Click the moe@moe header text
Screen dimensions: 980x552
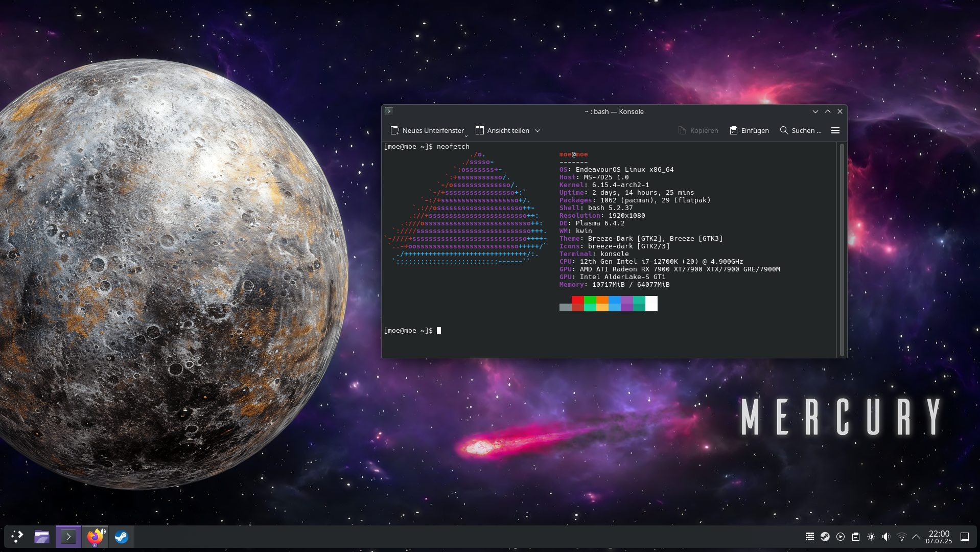point(574,154)
